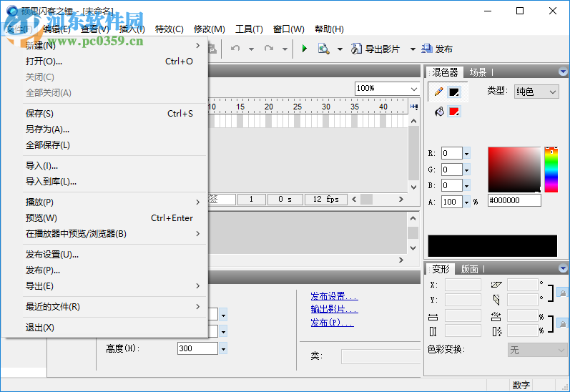Viewport: 570px width, 392px height.
Task: Click the rainbow hue slider bar
Action: point(551,170)
